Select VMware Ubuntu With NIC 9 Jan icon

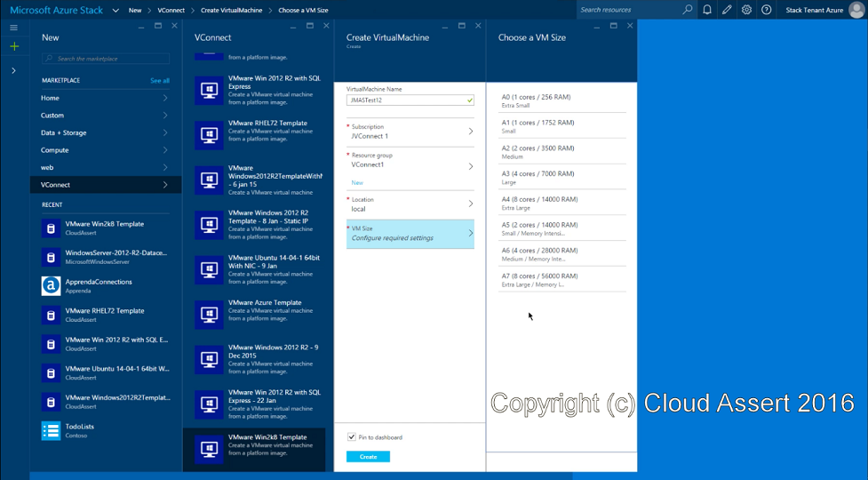click(x=210, y=269)
